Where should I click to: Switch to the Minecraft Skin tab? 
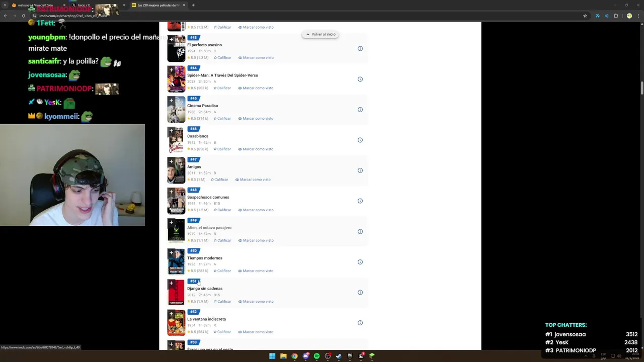click(x=38, y=5)
